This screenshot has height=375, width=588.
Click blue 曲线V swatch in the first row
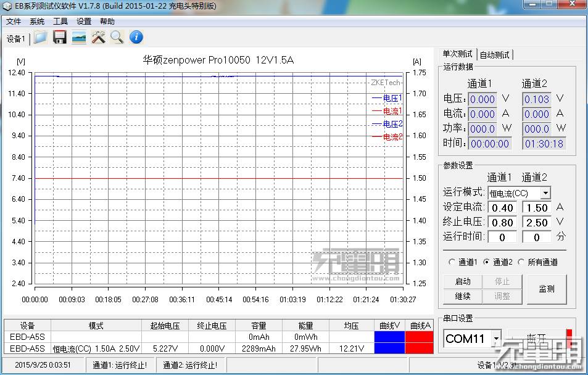click(389, 337)
